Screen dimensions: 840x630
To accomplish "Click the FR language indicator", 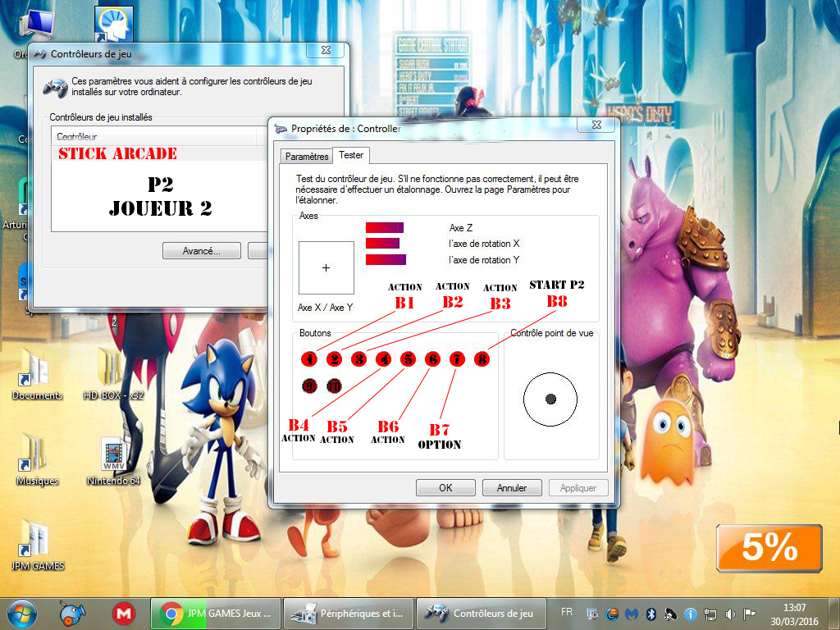I will (567, 612).
